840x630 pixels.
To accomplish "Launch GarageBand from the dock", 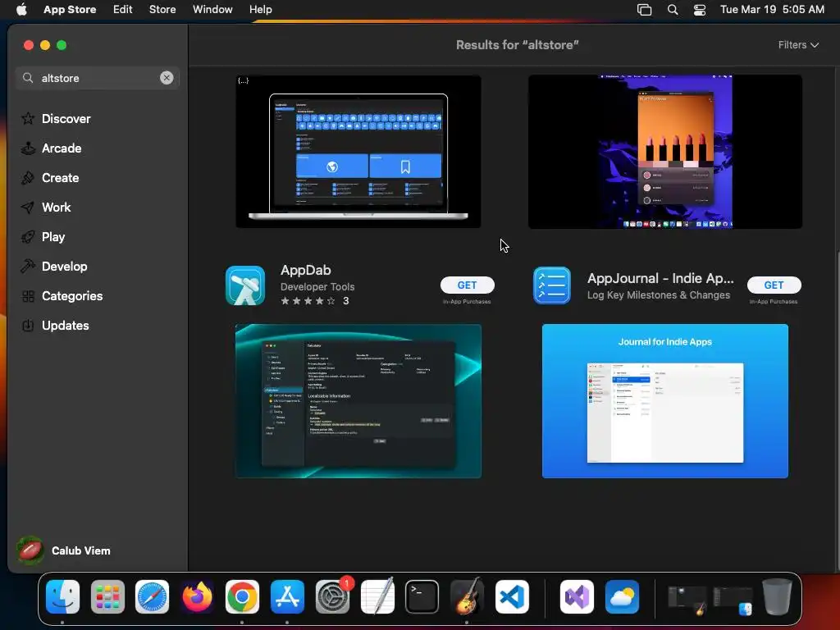I will click(467, 597).
